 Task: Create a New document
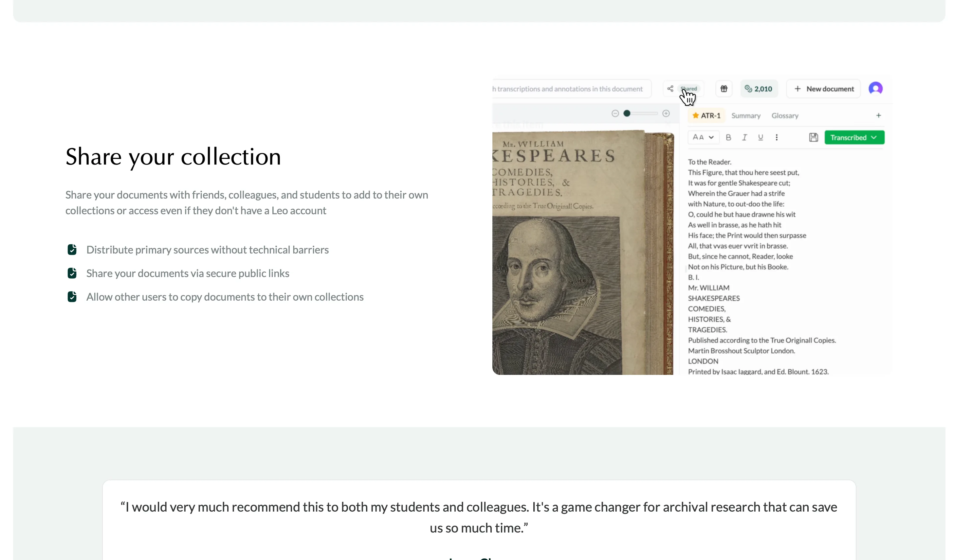(x=824, y=89)
